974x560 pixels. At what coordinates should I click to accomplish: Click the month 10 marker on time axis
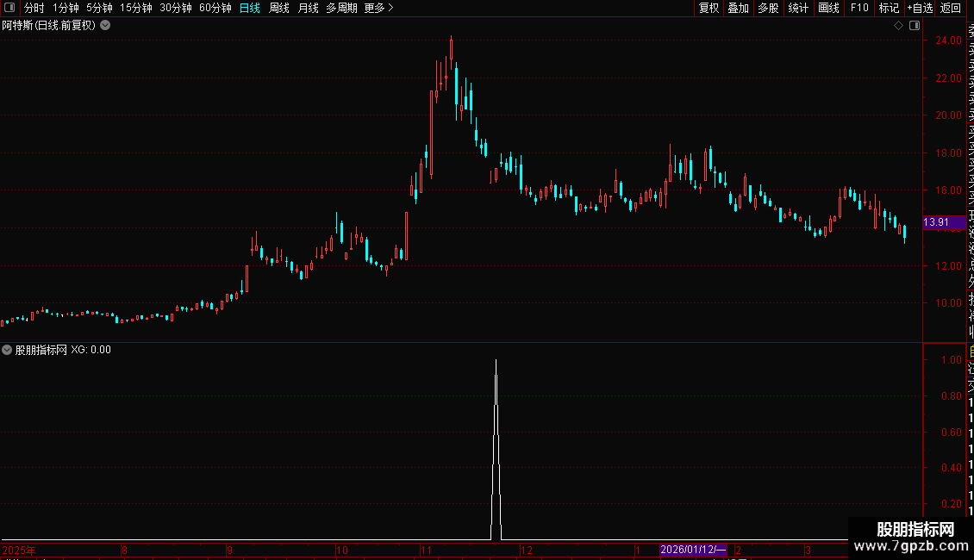[342, 551]
